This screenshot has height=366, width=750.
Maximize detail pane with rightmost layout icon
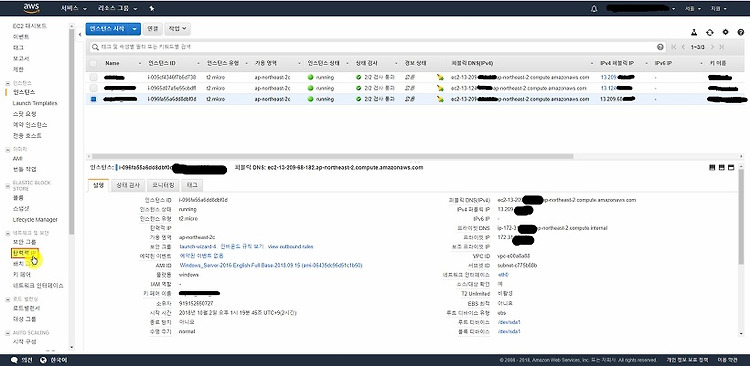730,167
